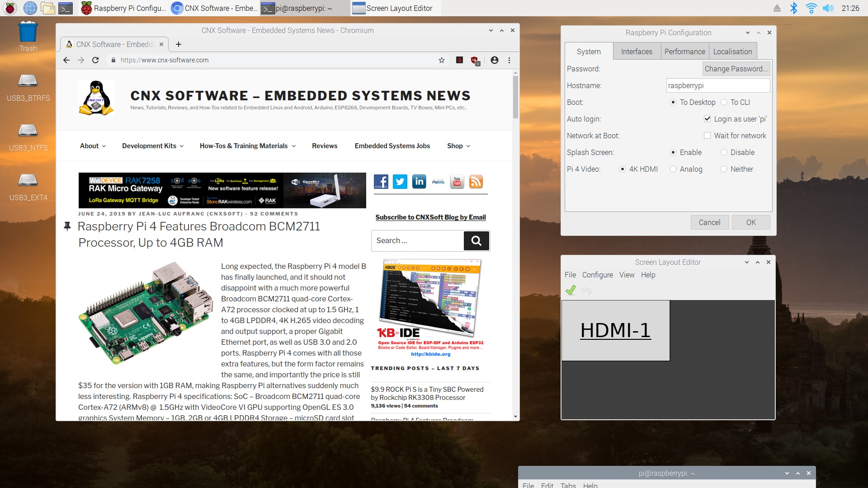Click OK in Raspberry Pi Configuration

(x=751, y=222)
